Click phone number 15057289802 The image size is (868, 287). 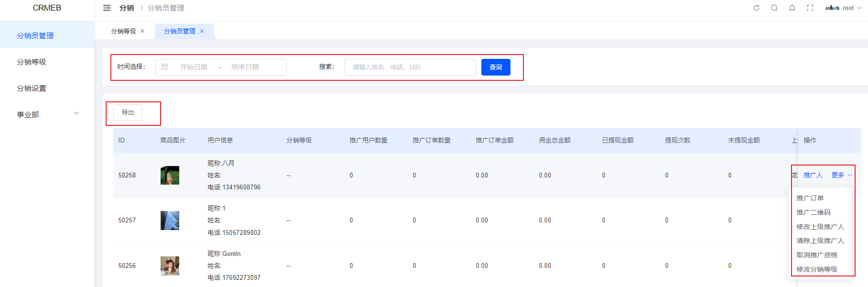point(241,232)
